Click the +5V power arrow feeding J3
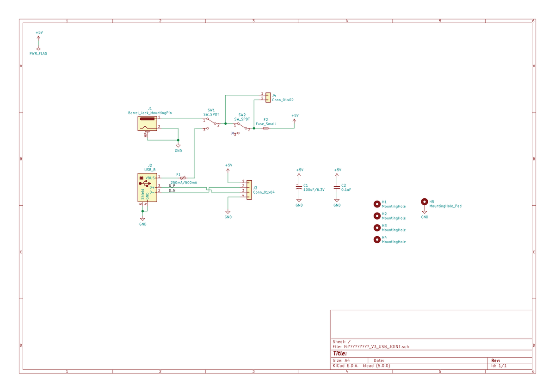The width and height of the screenshot is (555, 392). point(228,170)
